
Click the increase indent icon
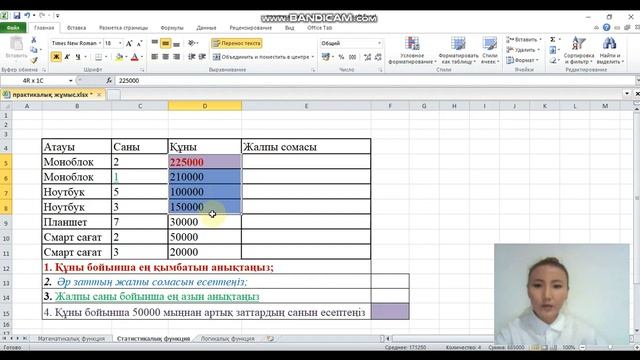pos(202,57)
